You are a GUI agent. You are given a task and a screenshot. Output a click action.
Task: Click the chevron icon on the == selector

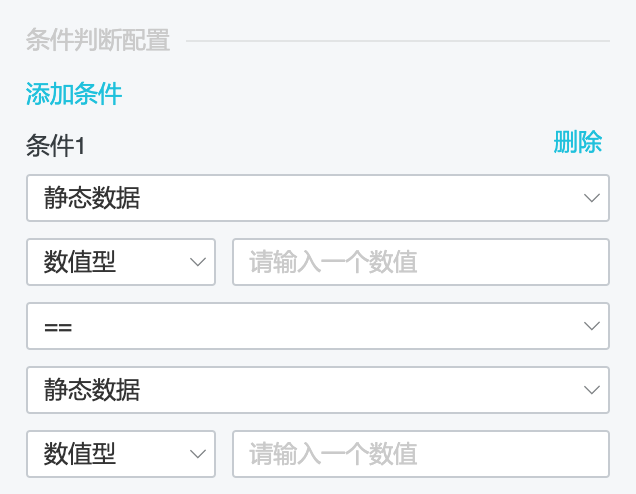[x=592, y=326]
